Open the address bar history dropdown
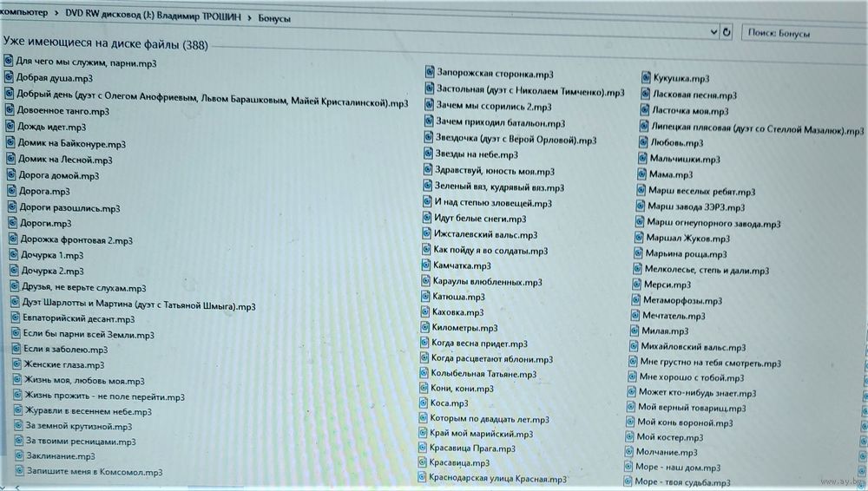Viewport: 868px width, 491px height. coord(713,32)
